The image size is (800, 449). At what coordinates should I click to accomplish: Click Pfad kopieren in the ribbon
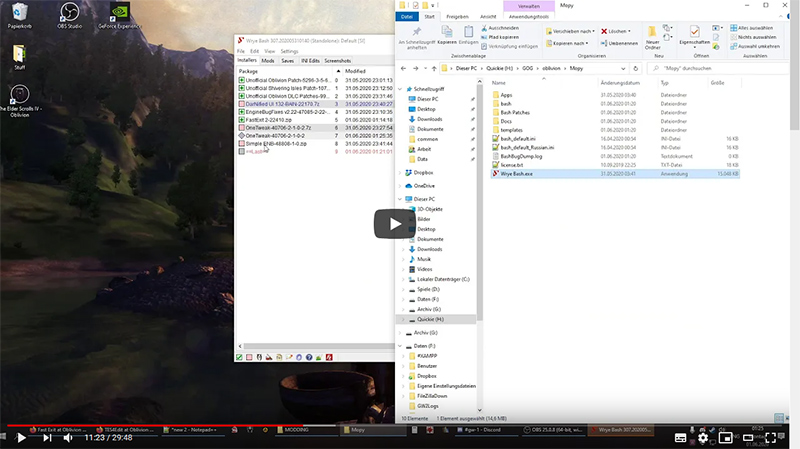click(x=500, y=37)
